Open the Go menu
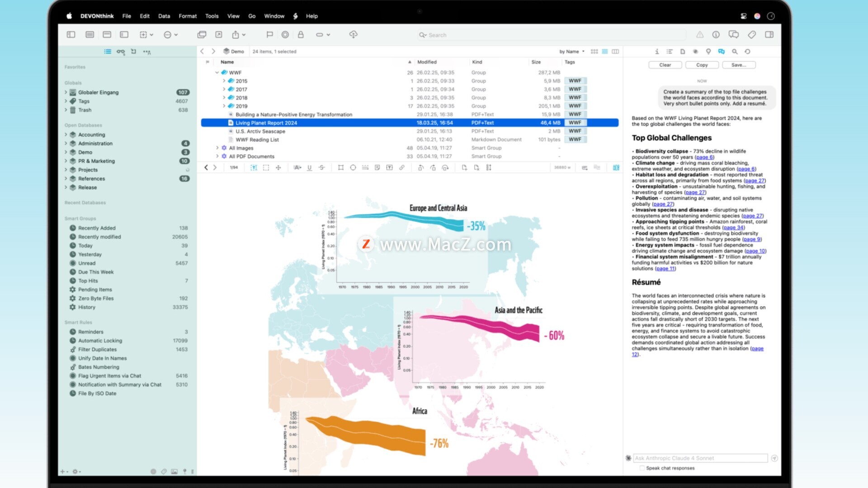This screenshot has width=868, height=488. point(252,16)
